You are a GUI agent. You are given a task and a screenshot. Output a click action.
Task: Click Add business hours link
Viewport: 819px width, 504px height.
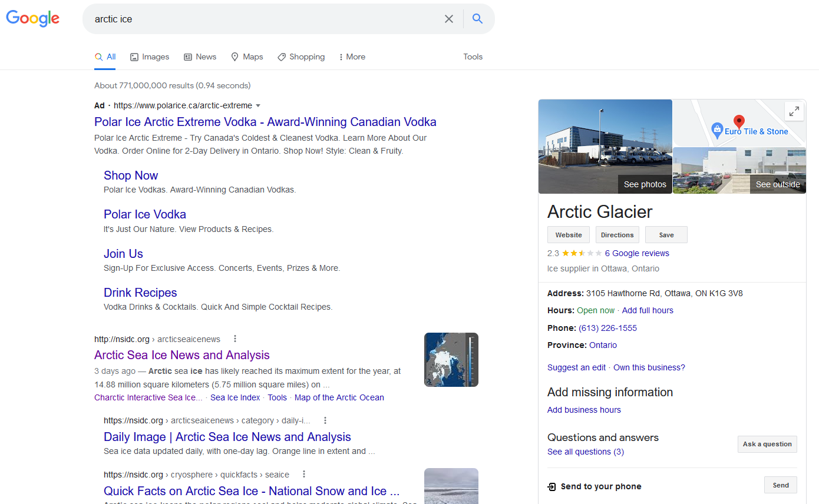pyautogui.click(x=584, y=410)
